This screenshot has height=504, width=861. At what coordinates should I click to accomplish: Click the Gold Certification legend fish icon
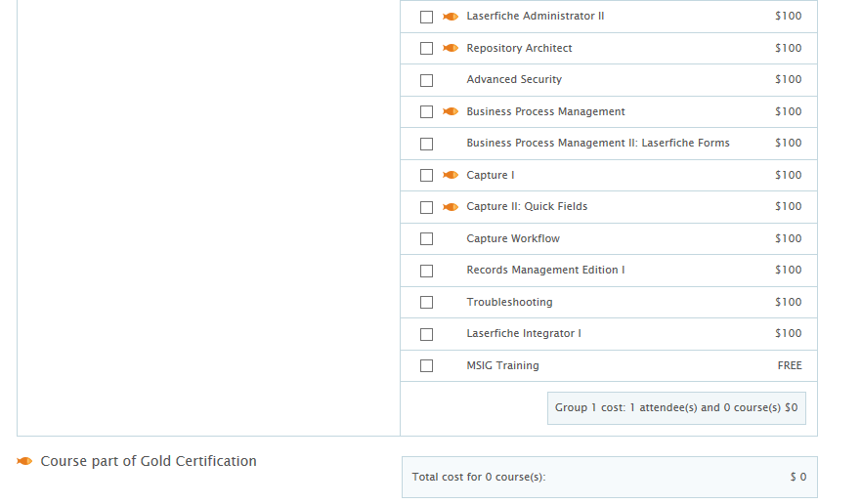point(24,461)
